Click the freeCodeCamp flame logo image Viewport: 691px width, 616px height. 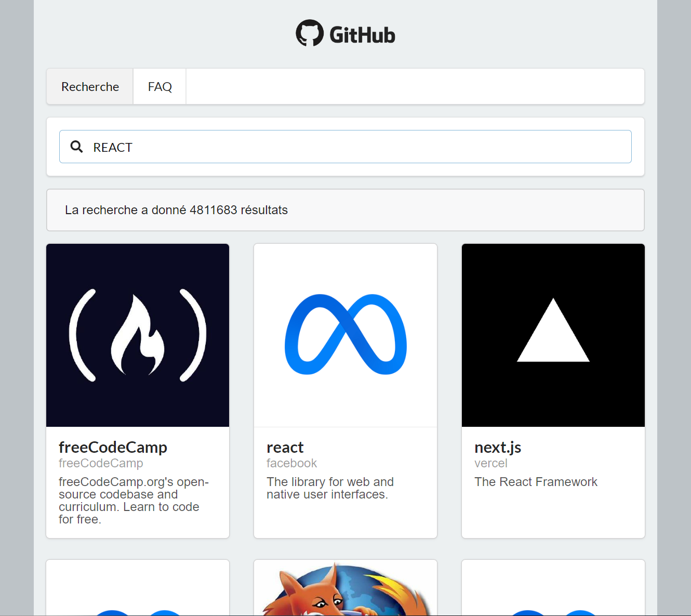pos(138,335)
